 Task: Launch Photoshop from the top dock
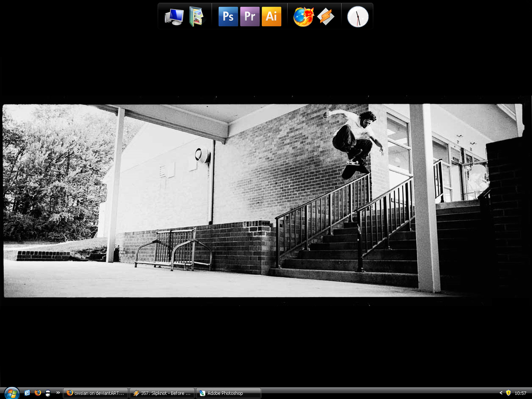point(227,16)
